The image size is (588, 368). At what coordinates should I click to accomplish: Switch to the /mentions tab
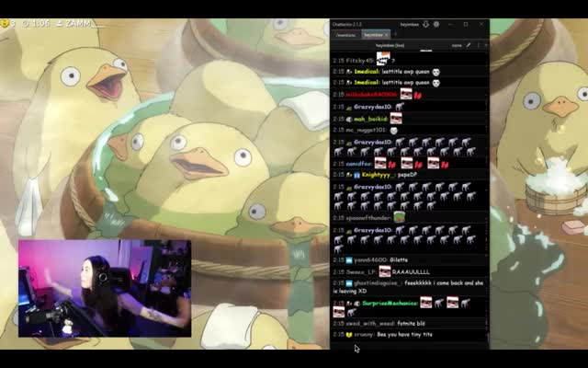(345, 35)
